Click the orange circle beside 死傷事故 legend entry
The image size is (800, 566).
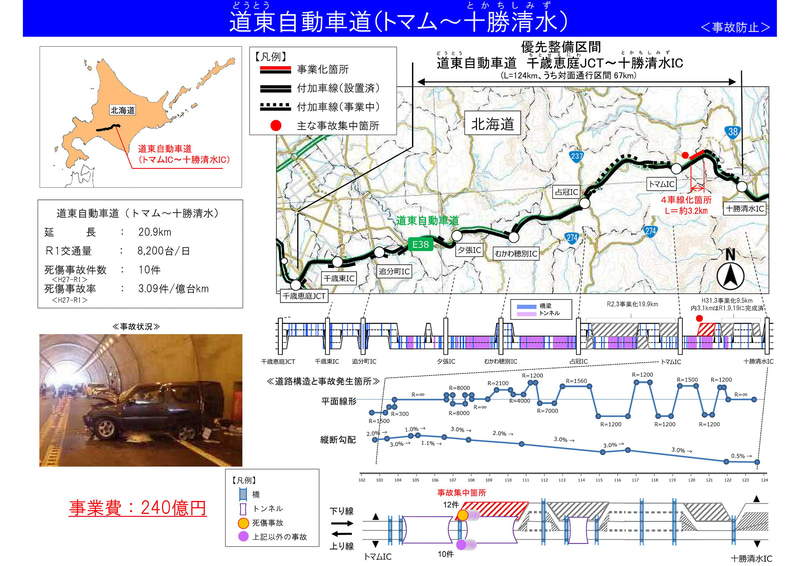243,523
